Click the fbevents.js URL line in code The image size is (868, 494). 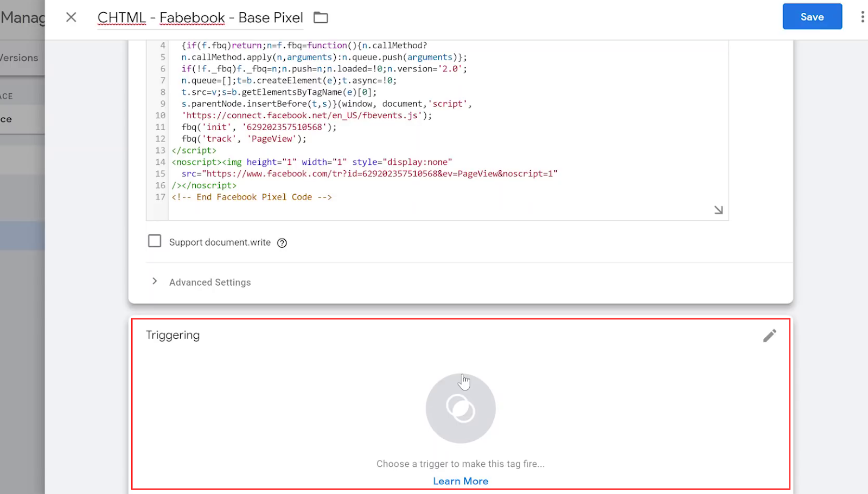307,116
